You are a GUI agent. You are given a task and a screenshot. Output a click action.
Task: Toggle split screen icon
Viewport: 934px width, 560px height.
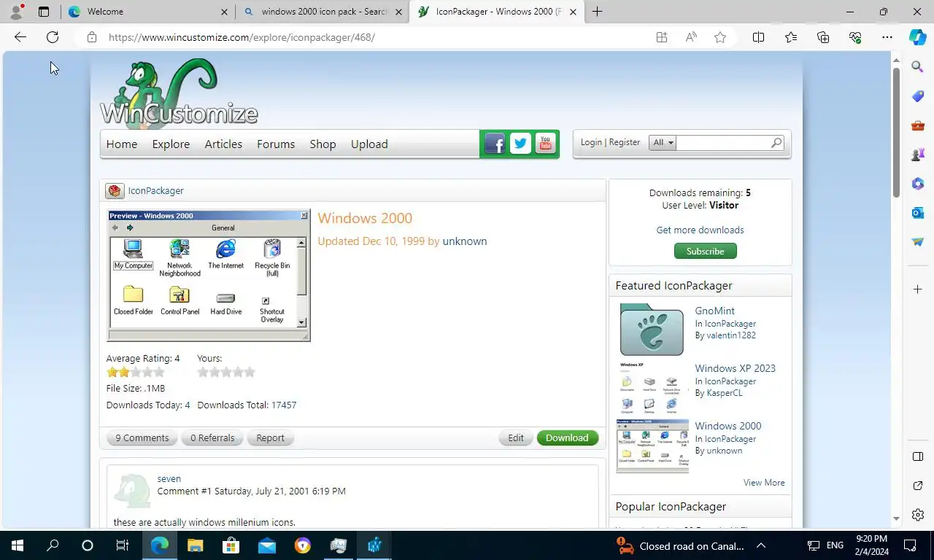point(758,37)
